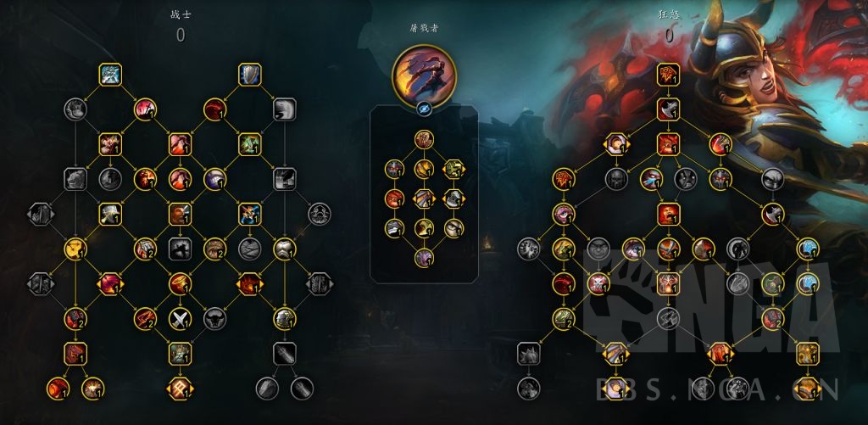This screenshot has height=425, width=868.
Task: Choose the orange rune choice node at 战士 bottom
Action: pyautogui.click(x=180, y=389)
